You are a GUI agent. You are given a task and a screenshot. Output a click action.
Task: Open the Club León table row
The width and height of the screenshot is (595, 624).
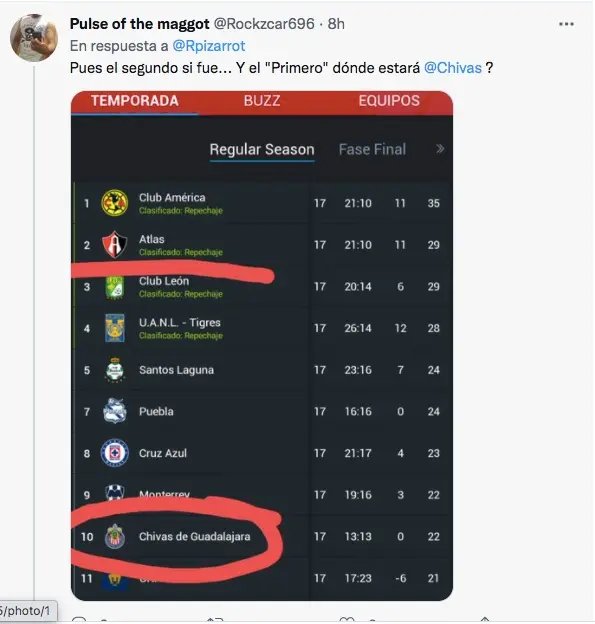(x=262, y=287)
